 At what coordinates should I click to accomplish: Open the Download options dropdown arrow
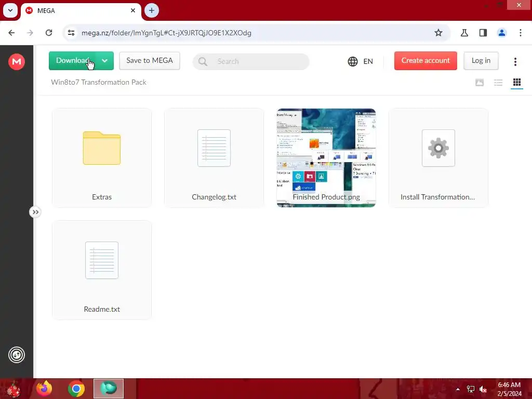click(104, 61)
